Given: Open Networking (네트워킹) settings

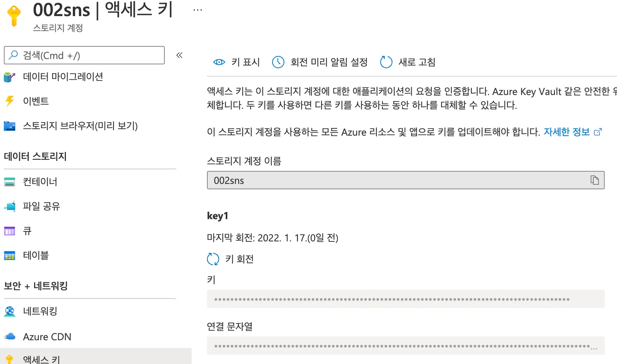Looking at the screenshot, I should point(40,311).
